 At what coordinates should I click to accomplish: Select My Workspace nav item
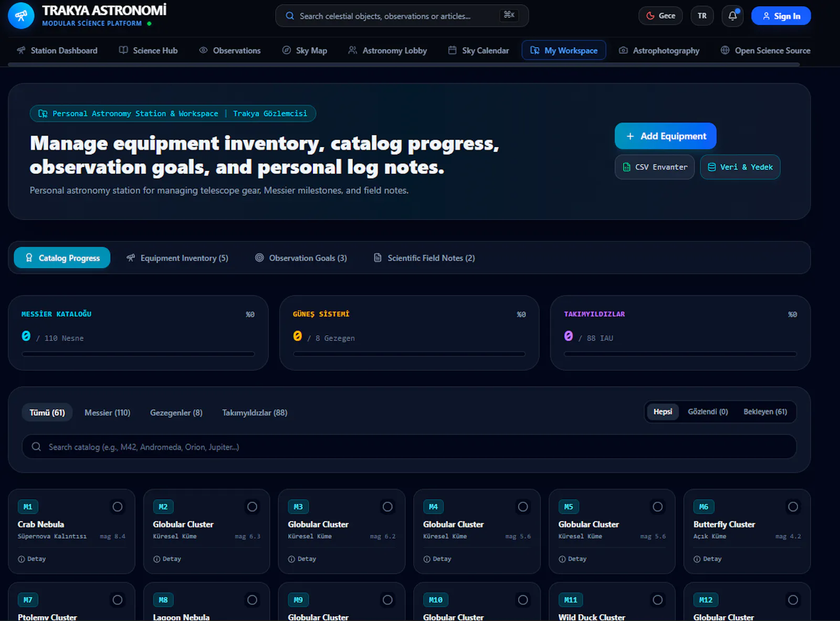(x=564, y=50)
